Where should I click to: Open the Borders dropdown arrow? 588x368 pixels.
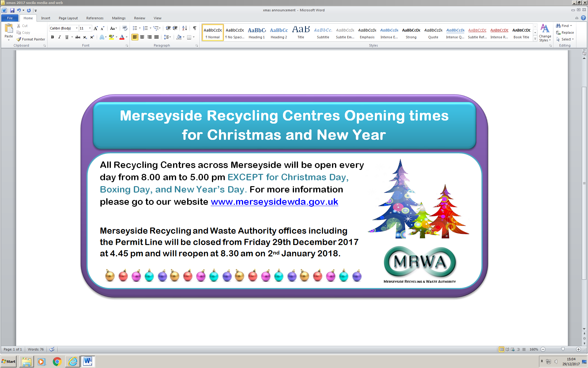(x=194, y=37)
